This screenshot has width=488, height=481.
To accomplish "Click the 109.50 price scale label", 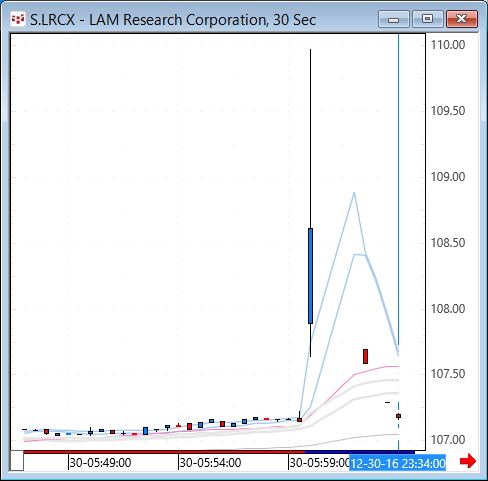I will 448,111.
